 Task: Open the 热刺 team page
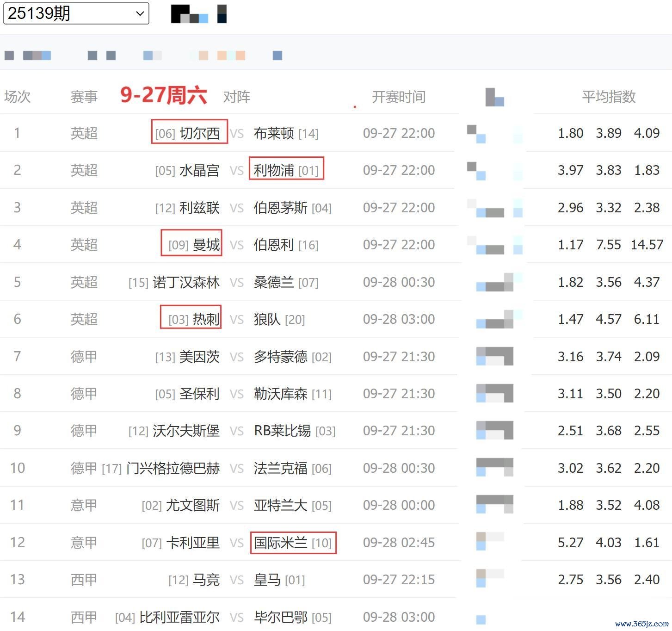[206, 319]
